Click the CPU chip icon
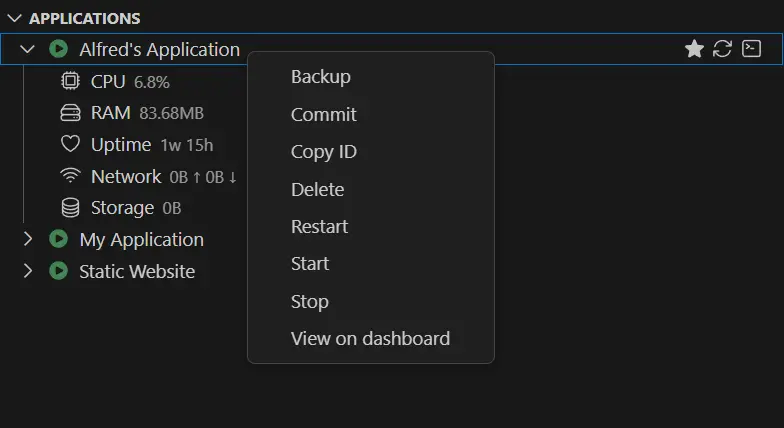 tap(70, 81)
